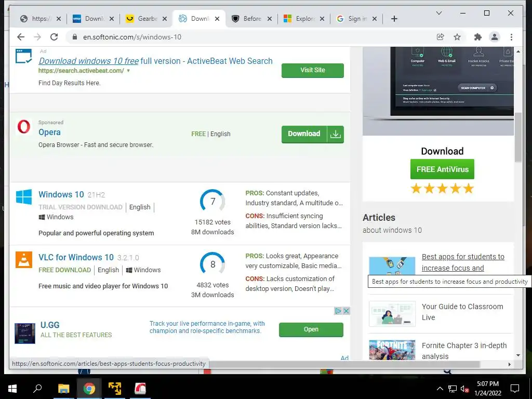Click the Visit Site button
The width and height of the screenshot is (532, 399).
click(x=312, y=70)
